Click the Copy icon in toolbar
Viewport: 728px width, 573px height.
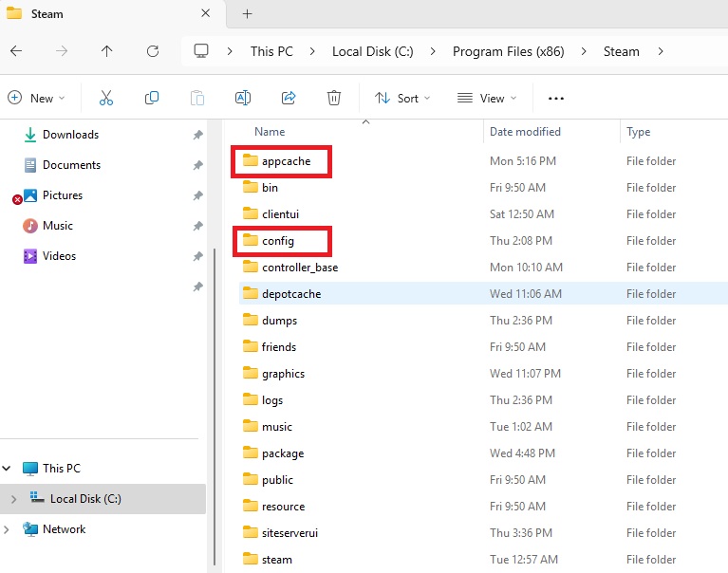point(151,98)
